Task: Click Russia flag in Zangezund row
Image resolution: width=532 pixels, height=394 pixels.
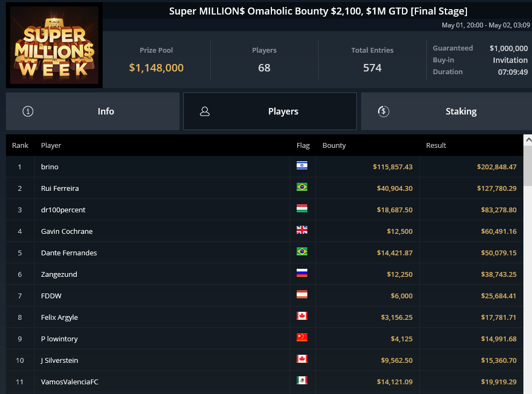Action: [x=302, y=273]
